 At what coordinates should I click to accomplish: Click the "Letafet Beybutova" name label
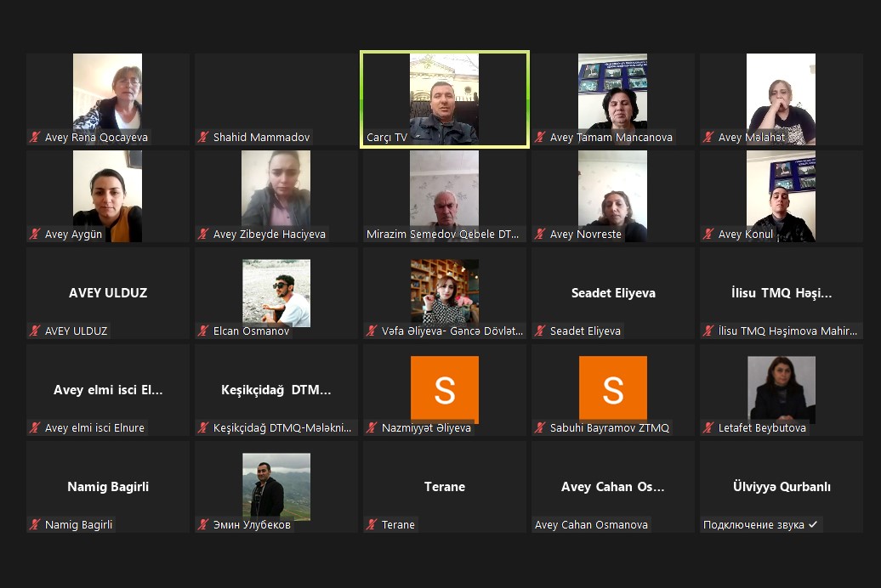pos(762,428)
